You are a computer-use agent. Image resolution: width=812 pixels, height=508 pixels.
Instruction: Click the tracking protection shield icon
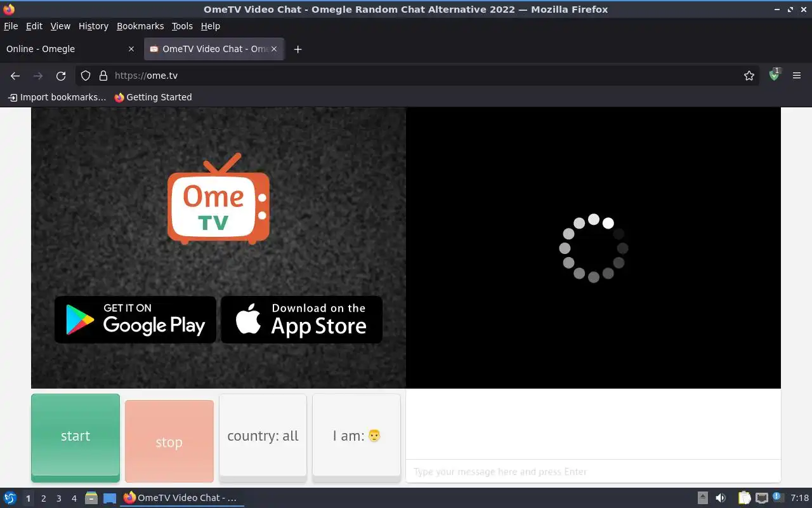point(86,76)
